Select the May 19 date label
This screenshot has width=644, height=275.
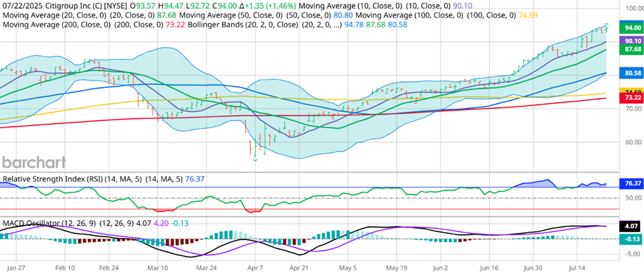tap(396, 266)
